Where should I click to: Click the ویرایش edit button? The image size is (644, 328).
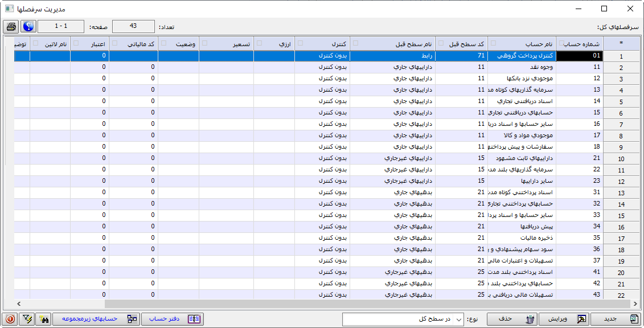(x=565, y=319)
